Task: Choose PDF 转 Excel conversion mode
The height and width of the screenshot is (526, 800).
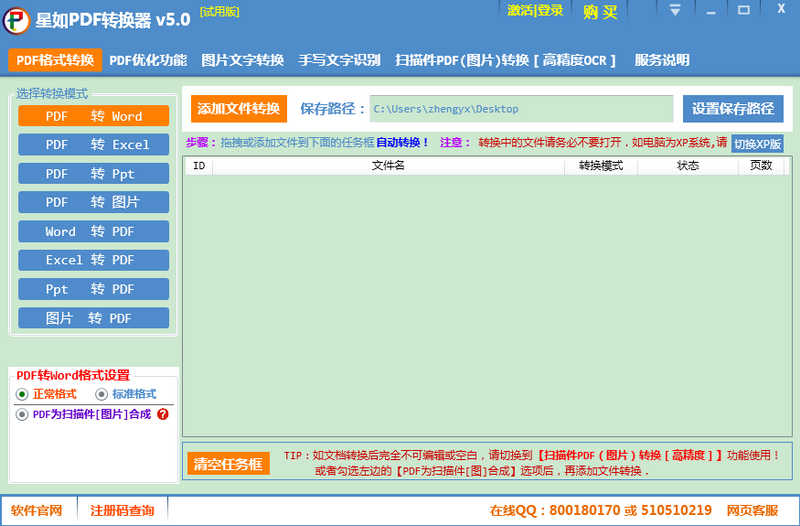Action: (93, 144)
